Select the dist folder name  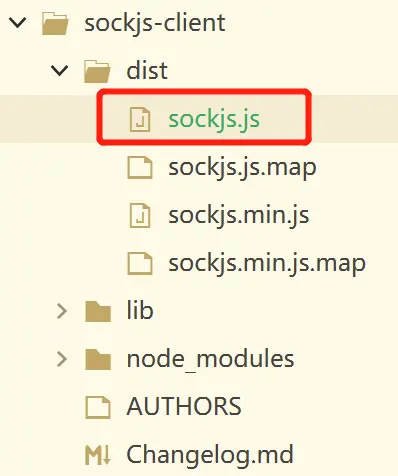147,71
